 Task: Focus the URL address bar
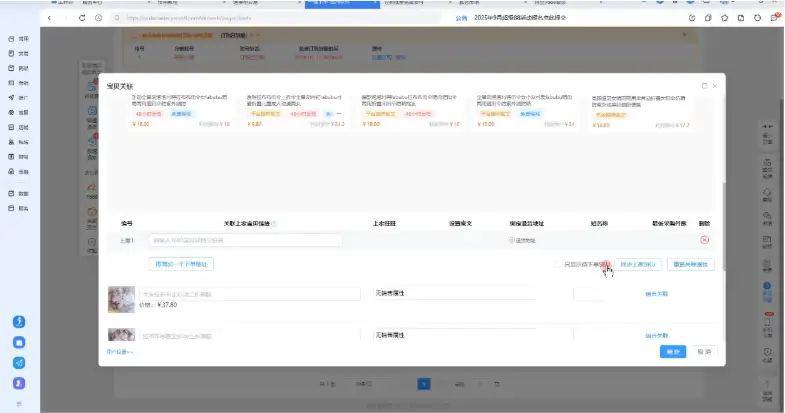(x=275, y=18)
